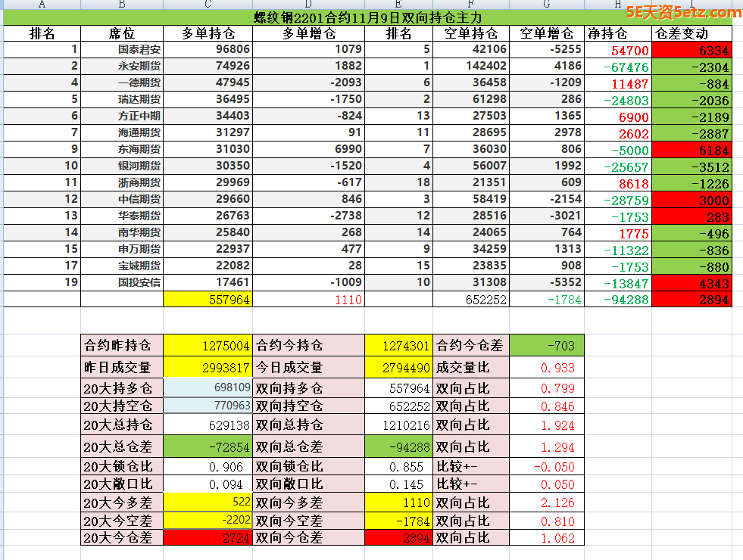Viewport: 743px width, 560px height.
Task: Select the 净持仓 header cell
Action: coord(618,33)
